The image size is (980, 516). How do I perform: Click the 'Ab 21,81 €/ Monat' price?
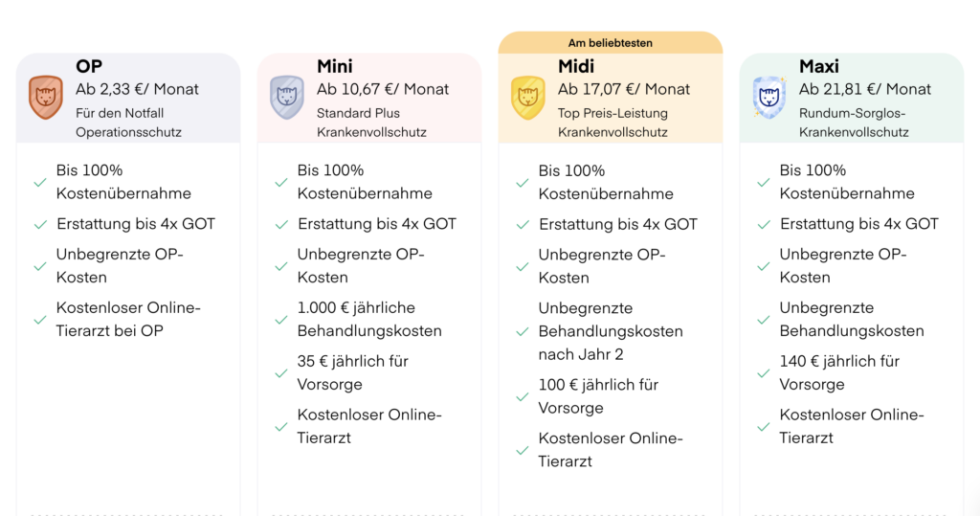pyautogui.click(x=865, y=89)
